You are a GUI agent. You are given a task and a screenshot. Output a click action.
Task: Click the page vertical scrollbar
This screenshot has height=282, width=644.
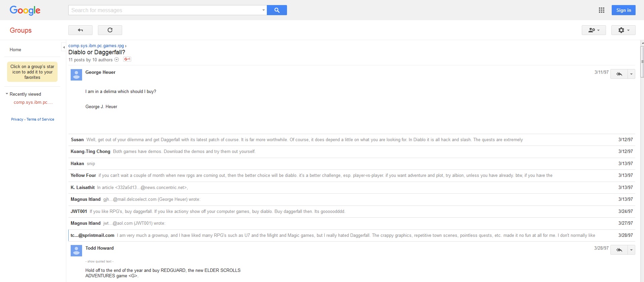(x=642, y=62)
